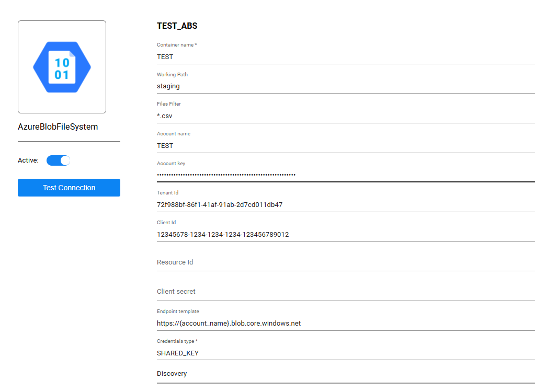Viewport: 535px width, 392px height.
Task: Select the Files Filter *.csv field
Action: click(x=345, y=116)
